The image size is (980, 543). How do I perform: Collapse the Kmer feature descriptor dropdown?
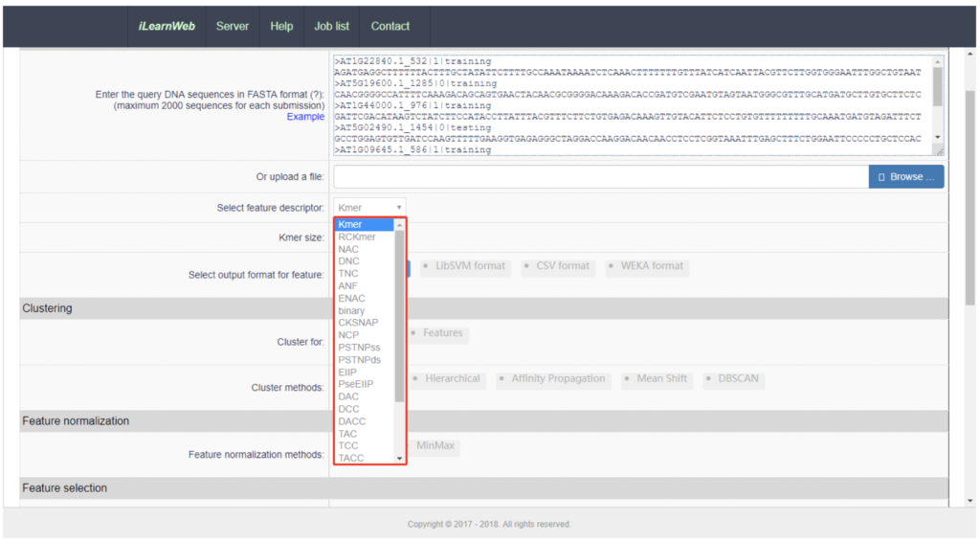[369, 207]
